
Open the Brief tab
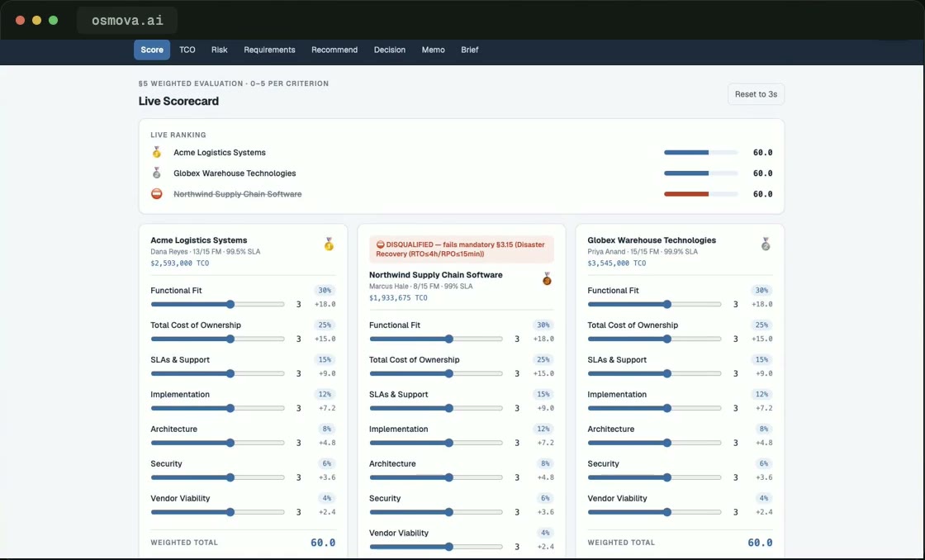point(470,50)
